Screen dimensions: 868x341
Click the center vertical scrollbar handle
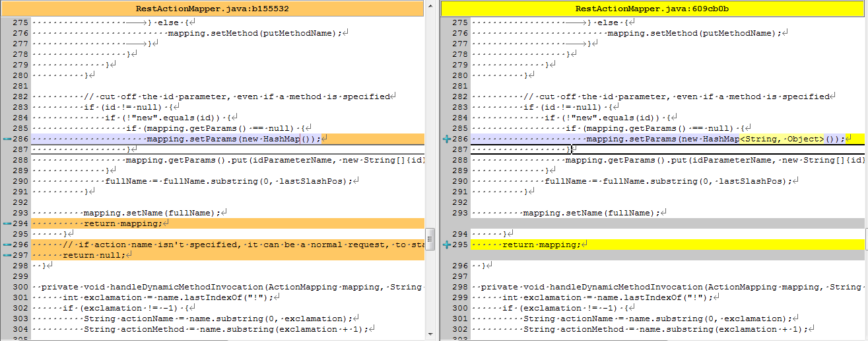tap(430, 237)
